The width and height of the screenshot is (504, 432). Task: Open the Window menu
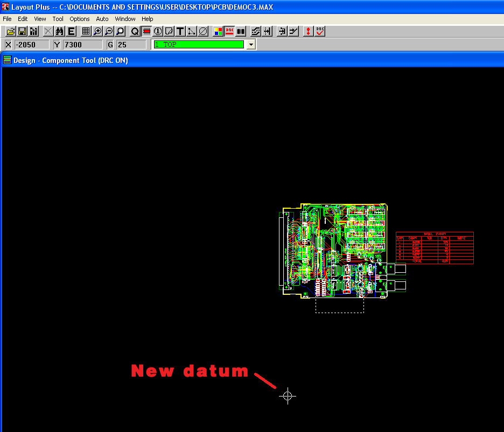coord(125,19)
